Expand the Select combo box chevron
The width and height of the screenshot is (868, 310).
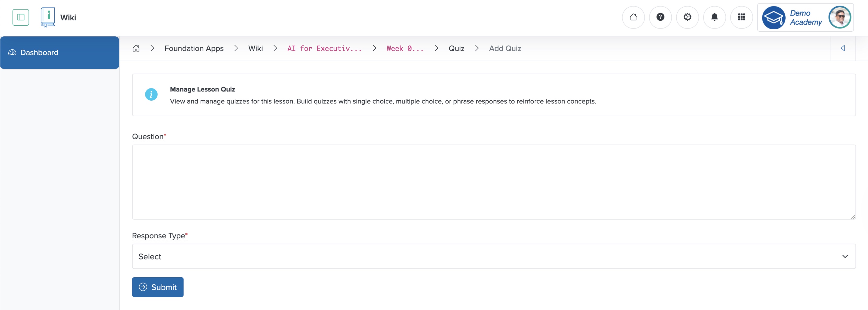pos(845,256)
